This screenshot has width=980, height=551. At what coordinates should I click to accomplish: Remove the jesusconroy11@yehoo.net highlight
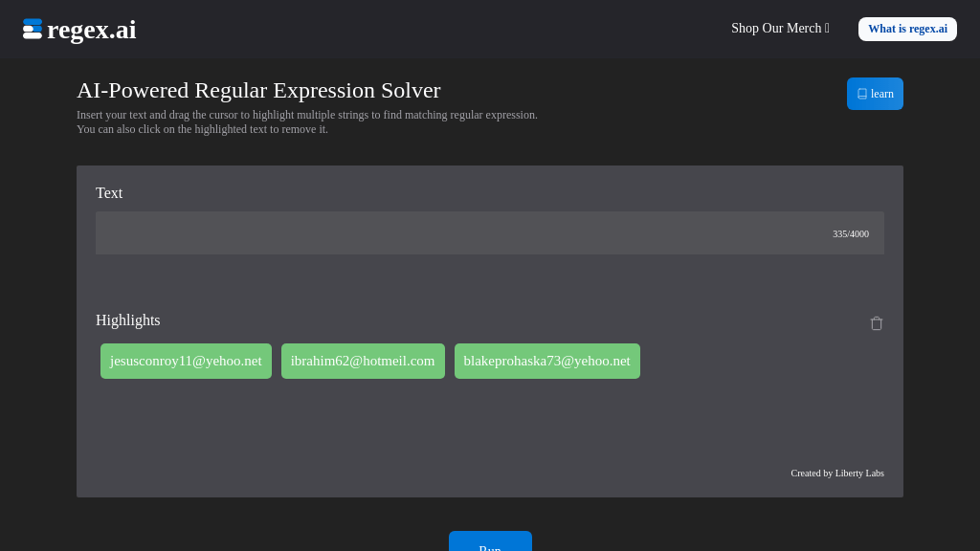click(x=187, y=361)
